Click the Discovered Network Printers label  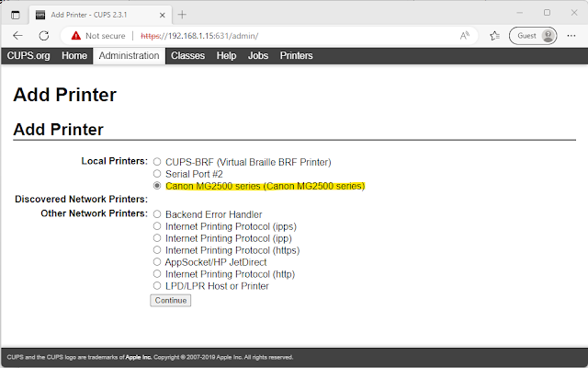pyautogui.click(x=82, y=199)
